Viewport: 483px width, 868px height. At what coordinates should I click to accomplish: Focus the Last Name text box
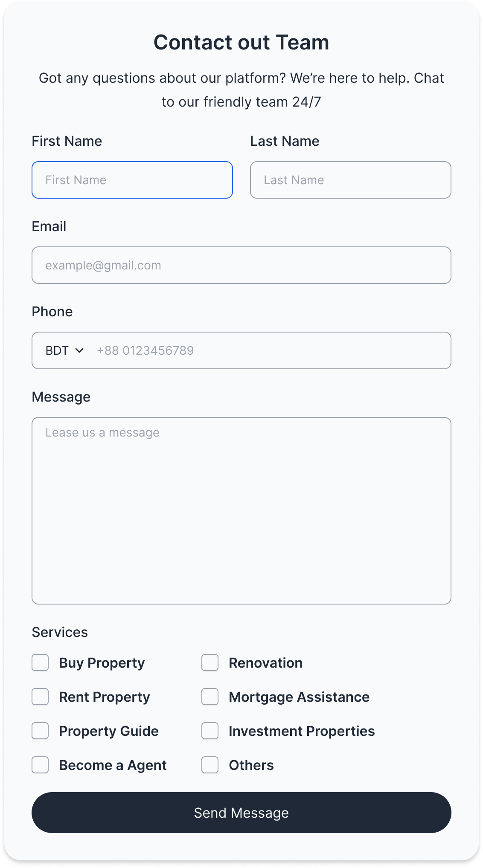[351, 180]
